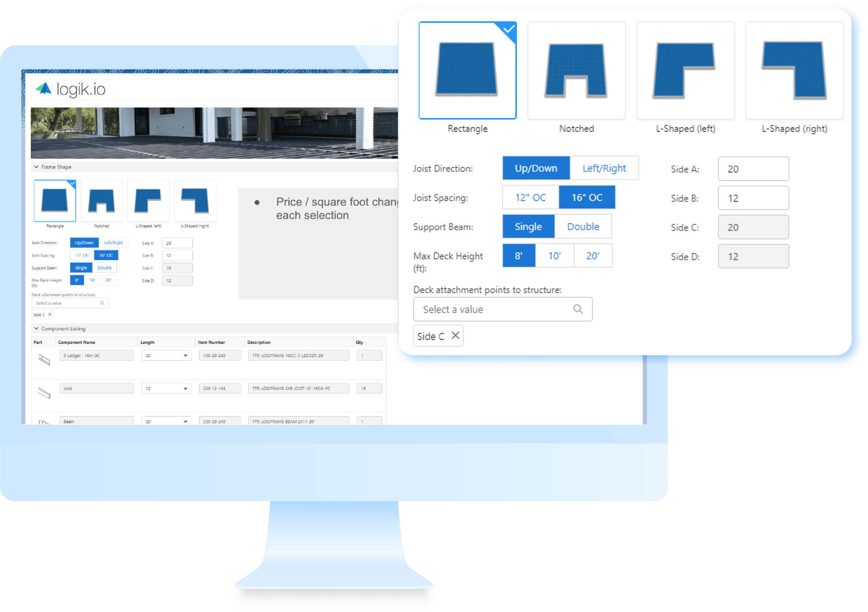Click the Component Name column header
868x612 pixels.
click(x=76, y=342)
